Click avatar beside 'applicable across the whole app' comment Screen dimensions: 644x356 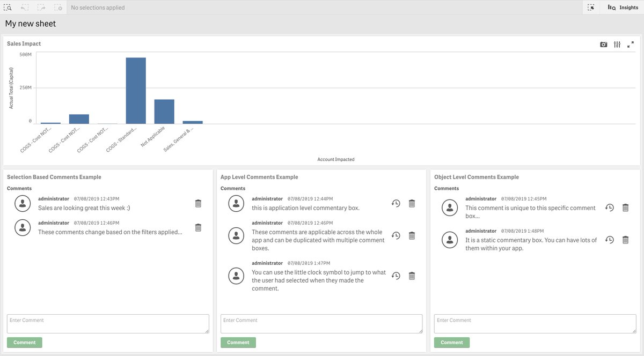(236, 235)
